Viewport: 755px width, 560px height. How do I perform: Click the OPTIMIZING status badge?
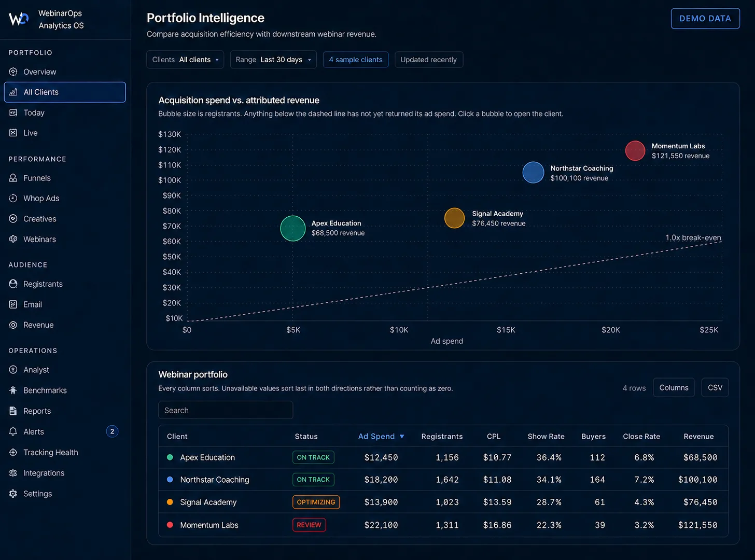click(x=316, y=502)
